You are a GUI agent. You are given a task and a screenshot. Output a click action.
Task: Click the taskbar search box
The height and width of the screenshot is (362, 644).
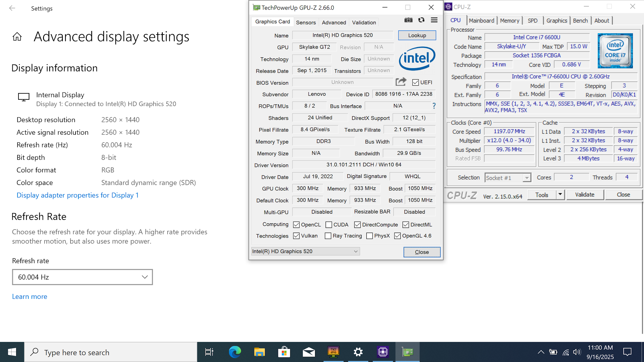coord(111,352)
